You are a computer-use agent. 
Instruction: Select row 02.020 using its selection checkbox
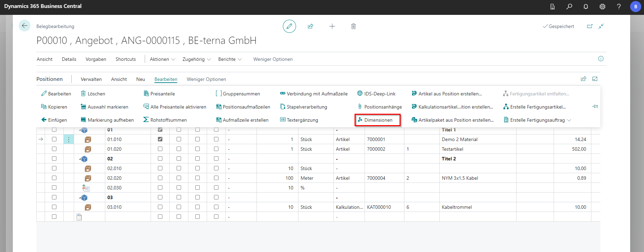pos(54,178)
